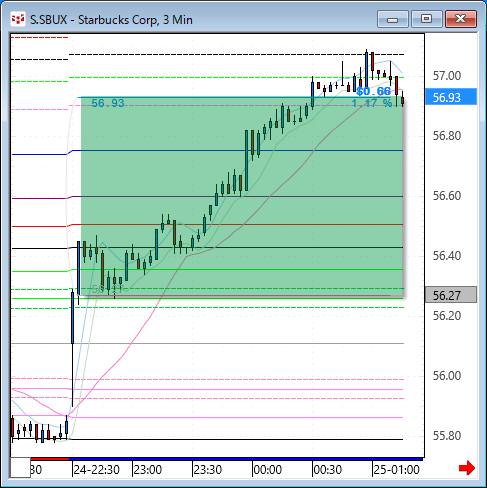Viewport: 487px width, 488px height.
Task: Click the CQG chart window icon
Action: pos(18,19)
